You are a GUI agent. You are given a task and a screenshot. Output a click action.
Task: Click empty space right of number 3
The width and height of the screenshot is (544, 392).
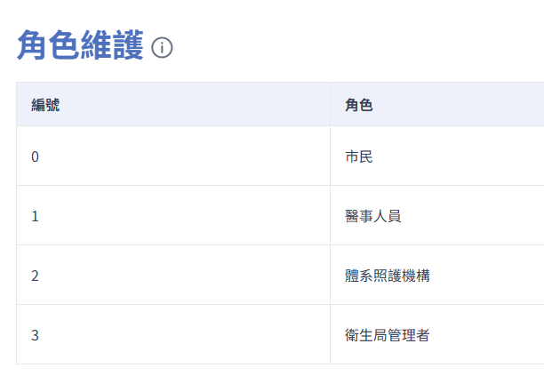coord(178,335)
